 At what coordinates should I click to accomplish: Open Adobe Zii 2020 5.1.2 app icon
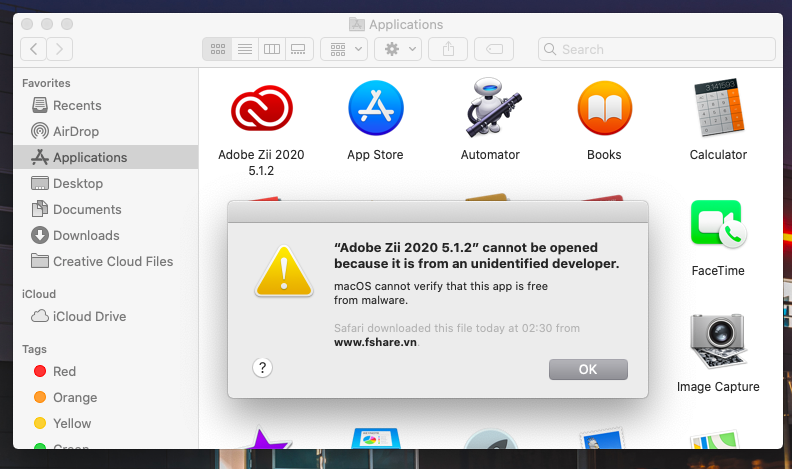point(261,108)
